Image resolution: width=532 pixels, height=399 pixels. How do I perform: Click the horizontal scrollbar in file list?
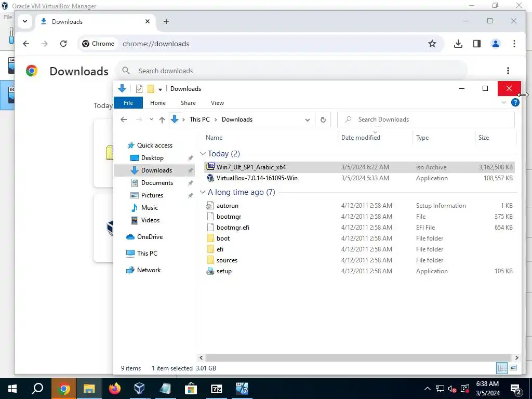click(x=358, y=357)
